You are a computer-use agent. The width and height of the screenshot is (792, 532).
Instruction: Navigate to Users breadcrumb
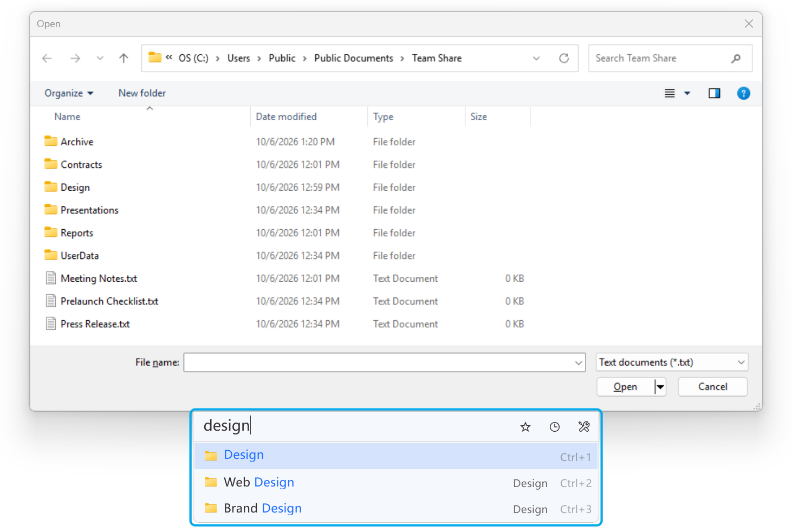click(x=239, y=58)
